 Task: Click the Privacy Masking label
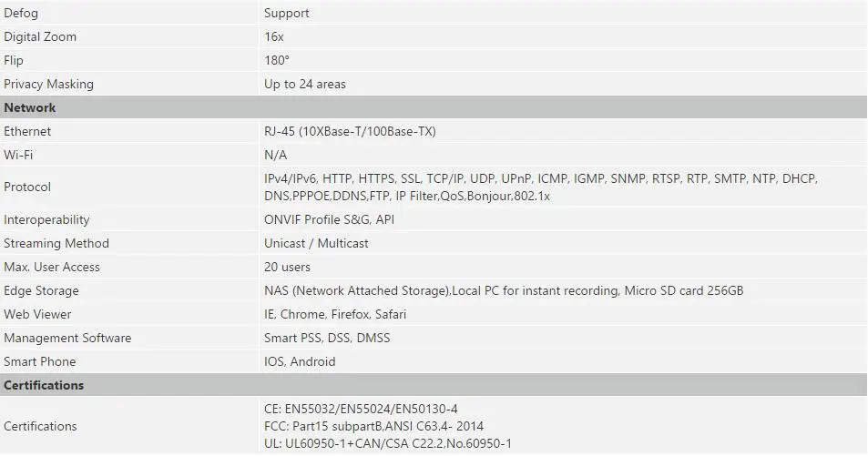[48, 84]
